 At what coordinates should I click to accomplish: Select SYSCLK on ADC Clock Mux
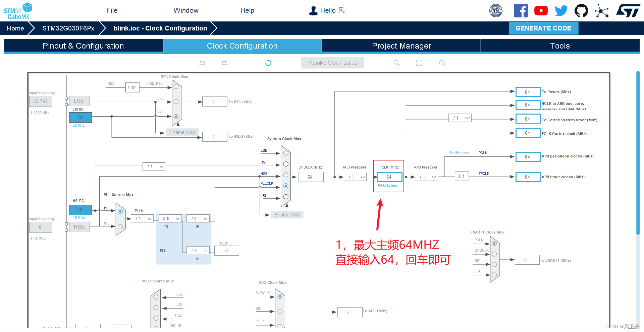coord(280,296)
